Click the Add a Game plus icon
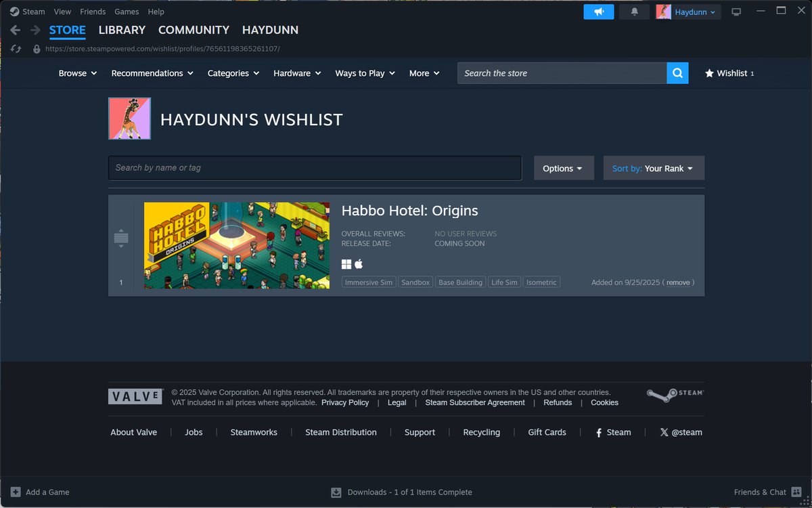This screenshot has width=812, height=508. click(15, 492)
